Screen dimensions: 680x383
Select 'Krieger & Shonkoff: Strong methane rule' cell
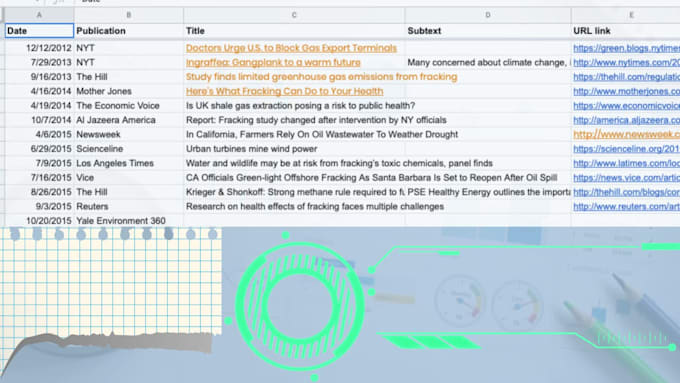coord(294,192)
